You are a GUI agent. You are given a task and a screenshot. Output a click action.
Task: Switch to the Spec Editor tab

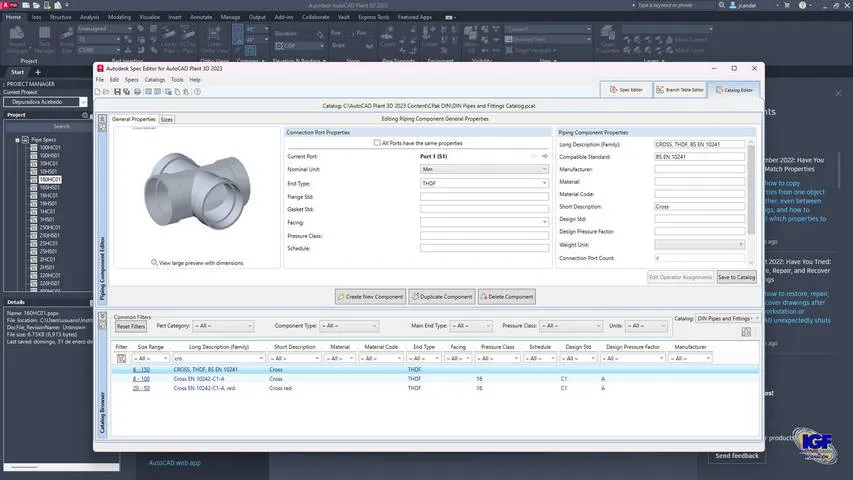tap(626, 90)
